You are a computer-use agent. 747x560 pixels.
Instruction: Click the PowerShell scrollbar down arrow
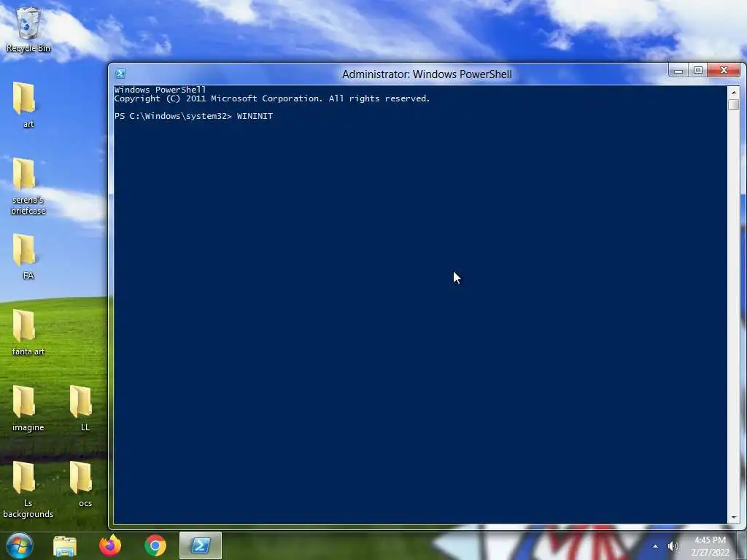point(734,518)
